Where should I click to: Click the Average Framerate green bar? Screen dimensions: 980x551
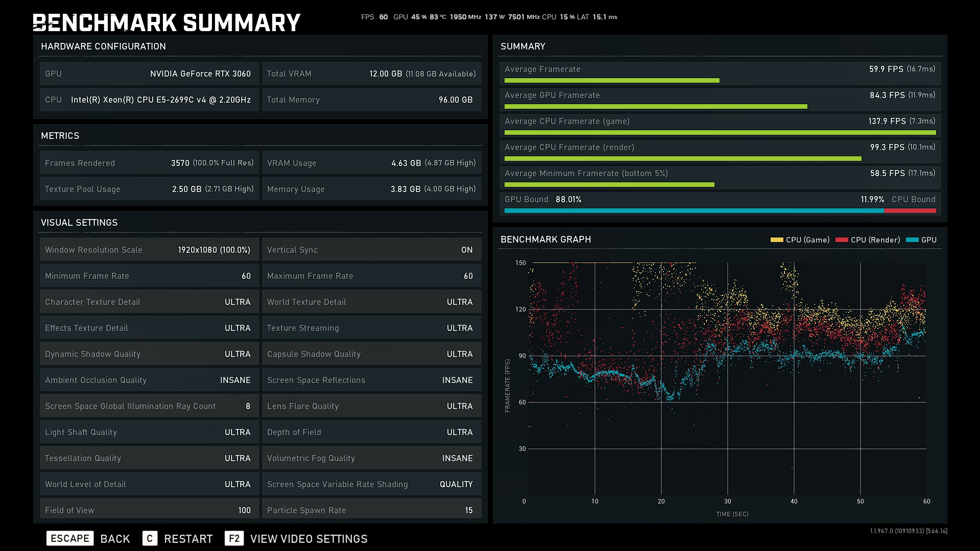coord(612,81)
